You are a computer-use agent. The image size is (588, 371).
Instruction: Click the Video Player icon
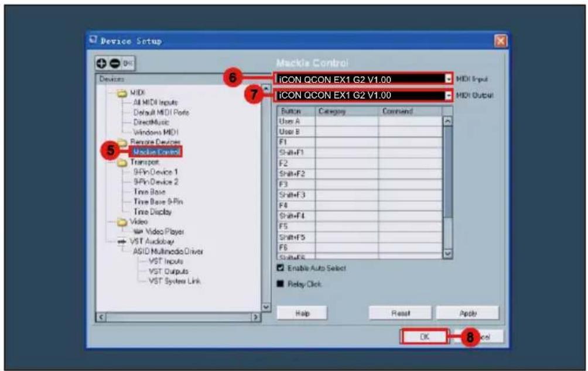tap(138, 232)
